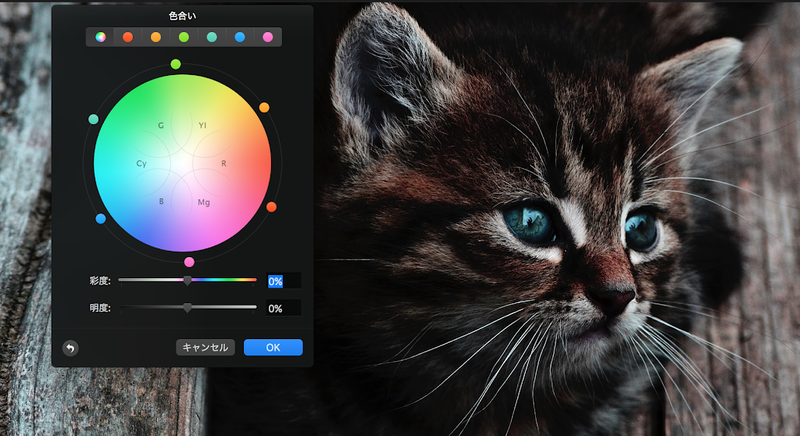Choose the orange color range in top row

click(x=155, y=37)
